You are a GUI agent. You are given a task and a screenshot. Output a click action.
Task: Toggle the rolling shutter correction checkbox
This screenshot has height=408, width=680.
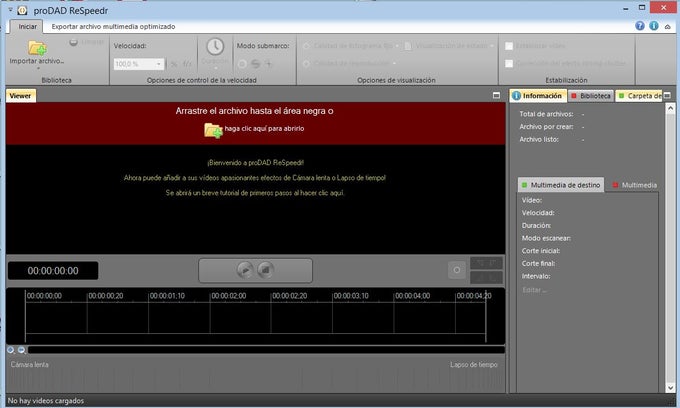pyautogui.click(x=509, y=63)
